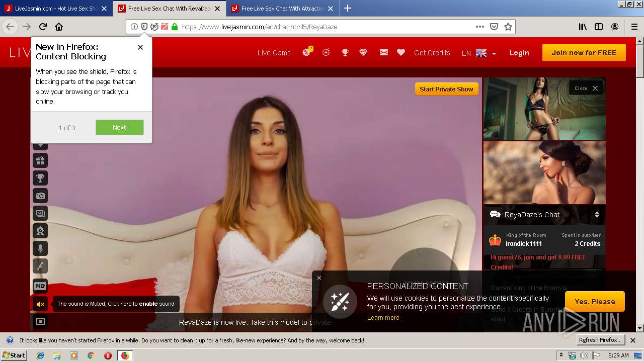Image resolution: width=644 pixels, height=362 pixels.
Task: Click Refresh Firefox button
Action: (x=600, y=340)
